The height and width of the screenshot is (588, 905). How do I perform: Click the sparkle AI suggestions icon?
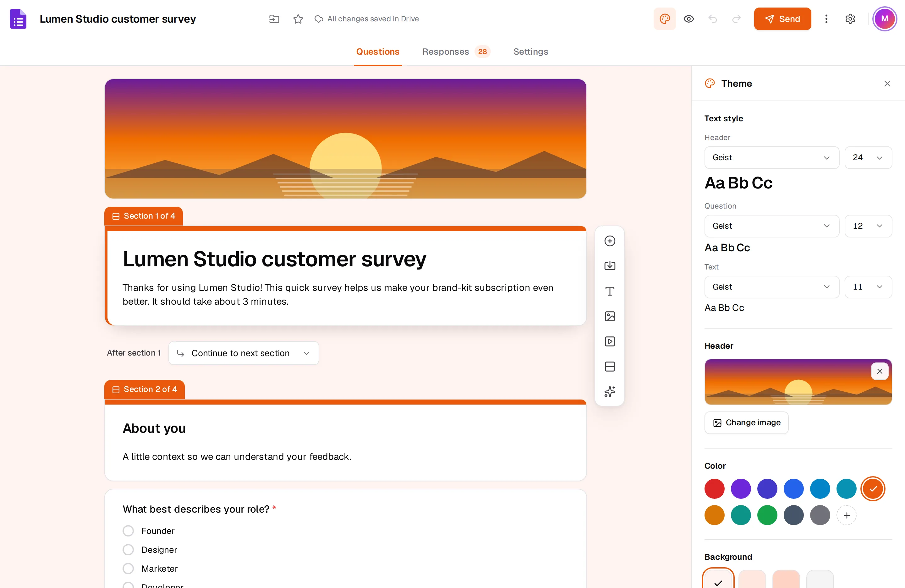(x=610, y=391)
